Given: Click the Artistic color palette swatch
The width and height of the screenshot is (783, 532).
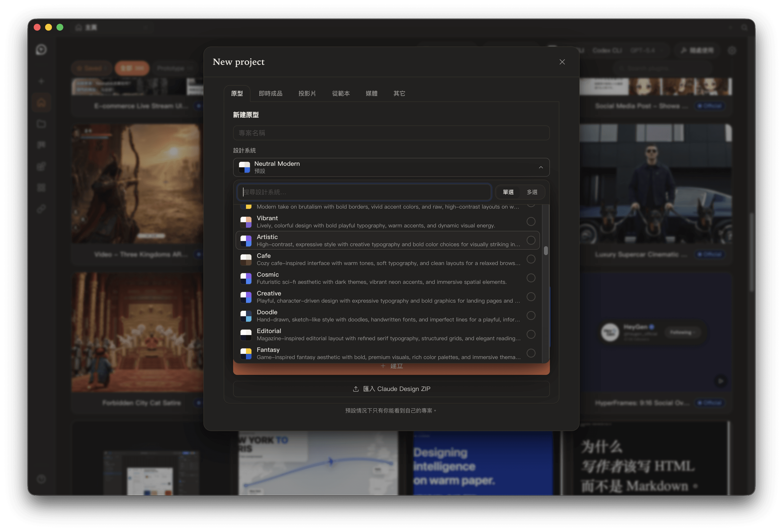Looking at the screenshot, I should coord(246,241).
